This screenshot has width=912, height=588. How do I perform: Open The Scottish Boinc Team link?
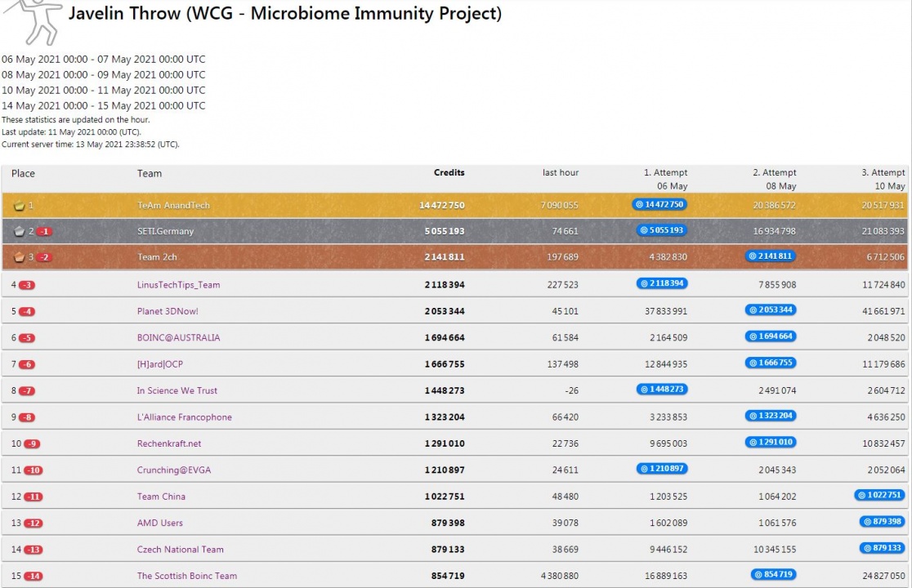(x=186, y=577)
